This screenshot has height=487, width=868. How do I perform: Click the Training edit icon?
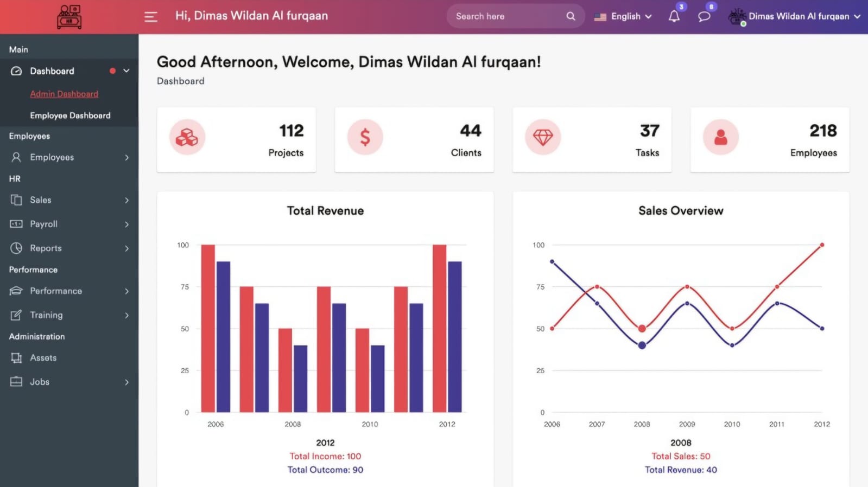pos(16,315)
